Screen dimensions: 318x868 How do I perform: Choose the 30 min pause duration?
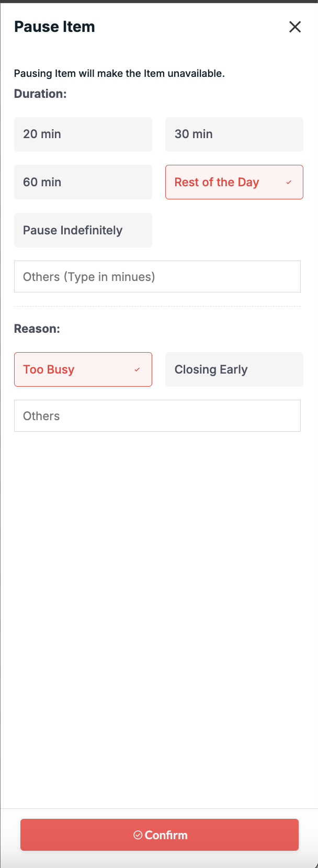click(234, 134)
